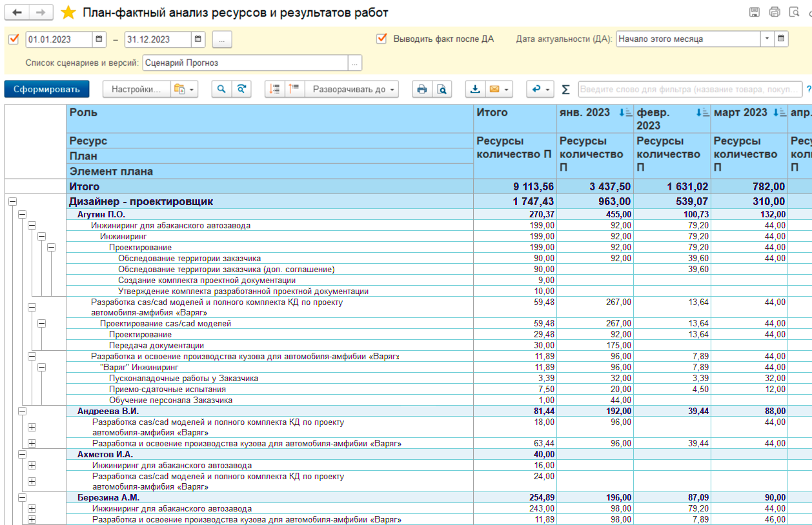Collapse the Агутин П.О. tree row

pyautogui.click(x=22, y=214)
